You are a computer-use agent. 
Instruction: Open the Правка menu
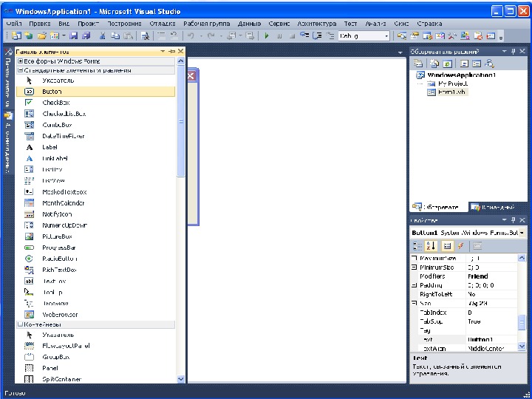(x=40, y=24)
